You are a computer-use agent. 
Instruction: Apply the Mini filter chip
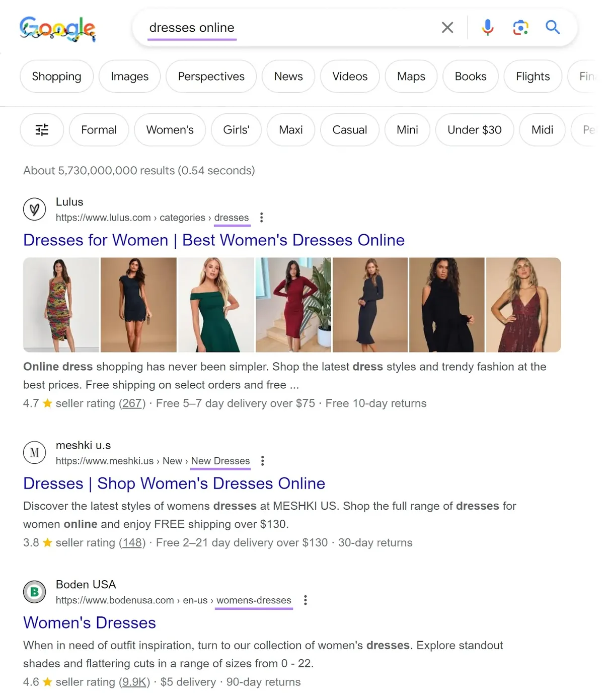(x=407, y=130)
